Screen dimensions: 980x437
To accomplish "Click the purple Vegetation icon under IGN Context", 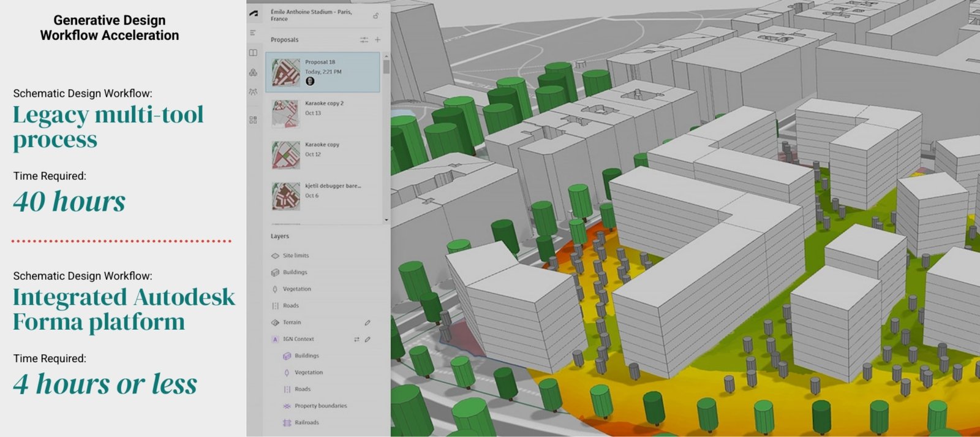I will 287,372.
